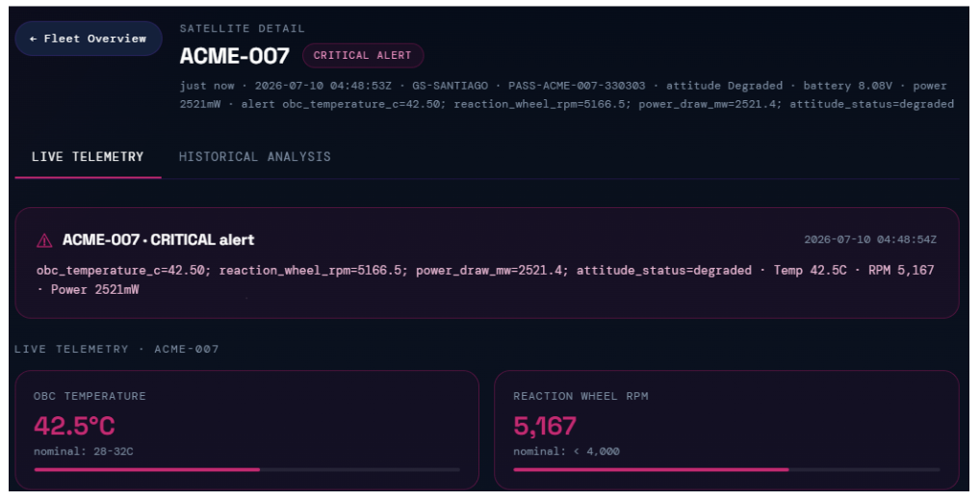Click the SATELLITE DETAIL header label

tap(242, 29)
